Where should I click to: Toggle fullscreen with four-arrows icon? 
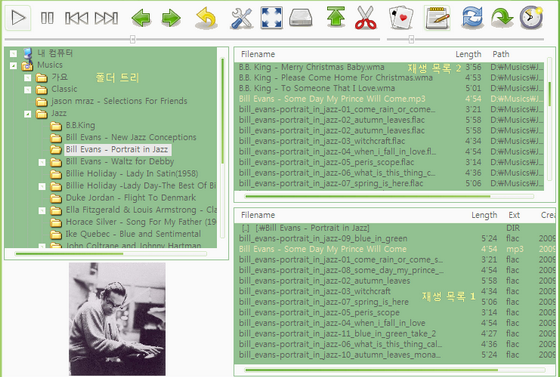(271, 18)
